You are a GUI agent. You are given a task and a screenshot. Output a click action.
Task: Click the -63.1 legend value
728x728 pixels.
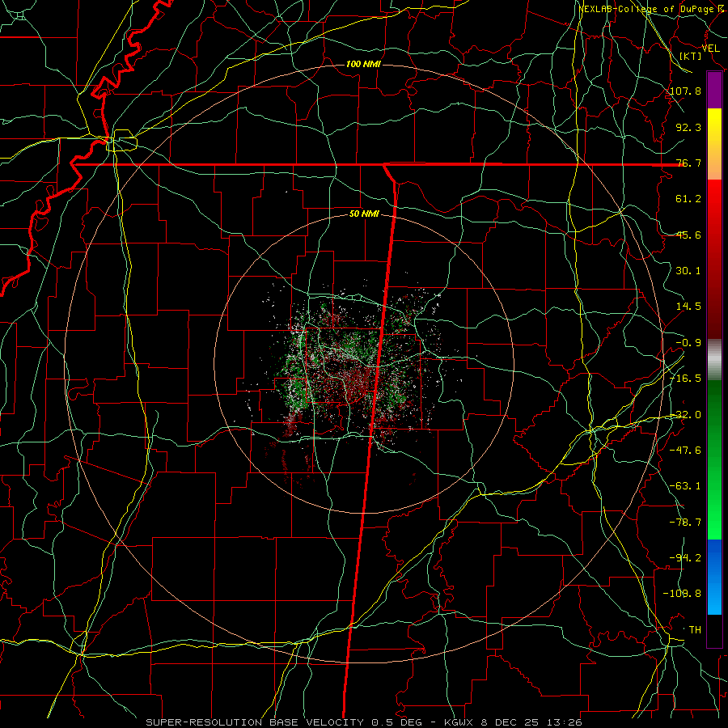pyautogui.click(x=686, y=486)
